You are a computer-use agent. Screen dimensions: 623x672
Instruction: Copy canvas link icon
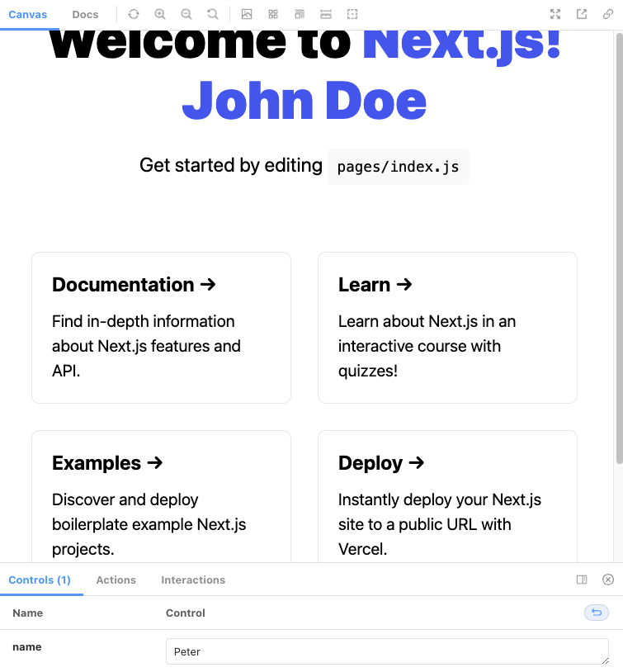pyautogui.click(x=608, y=14)
